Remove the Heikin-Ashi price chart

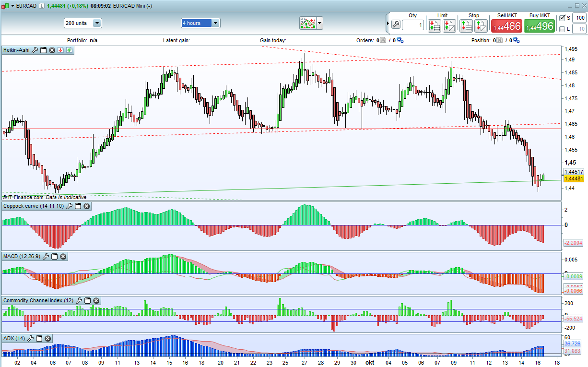click(52, 50)
